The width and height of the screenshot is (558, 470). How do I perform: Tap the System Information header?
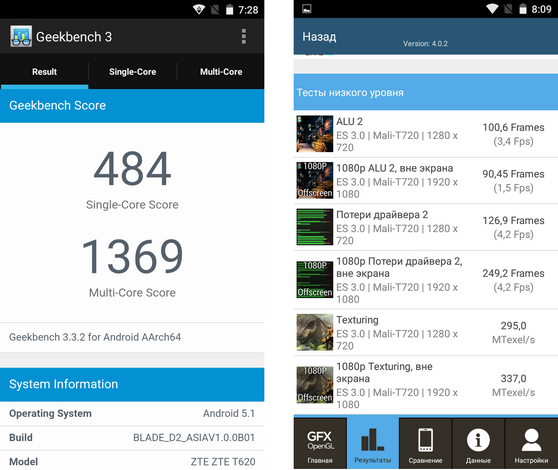pyautogui.click(x=132, y=384)
